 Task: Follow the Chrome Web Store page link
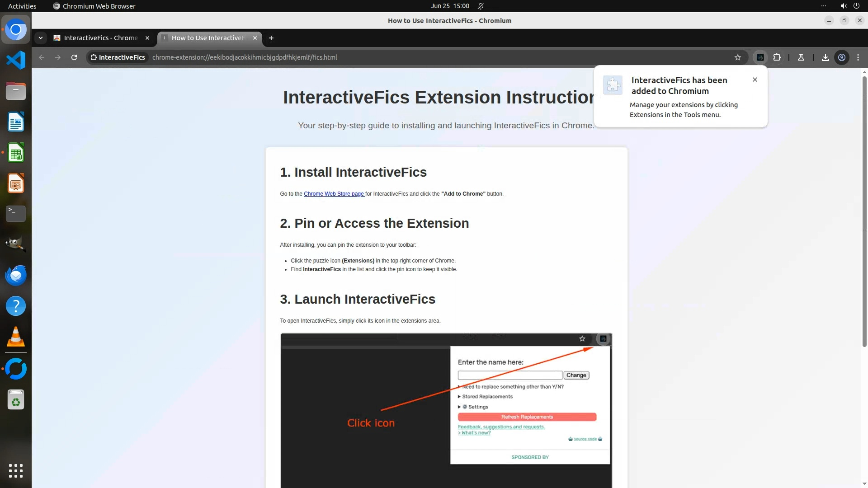coord(334,194)
